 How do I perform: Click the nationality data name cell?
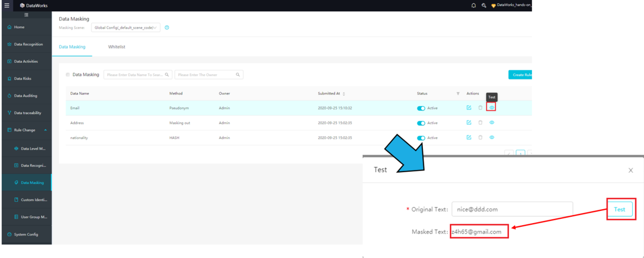point(79,138)
